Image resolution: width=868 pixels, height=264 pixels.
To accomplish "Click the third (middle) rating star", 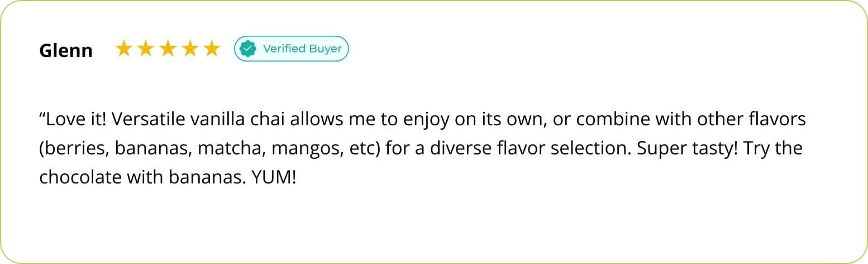I will 168,49.
